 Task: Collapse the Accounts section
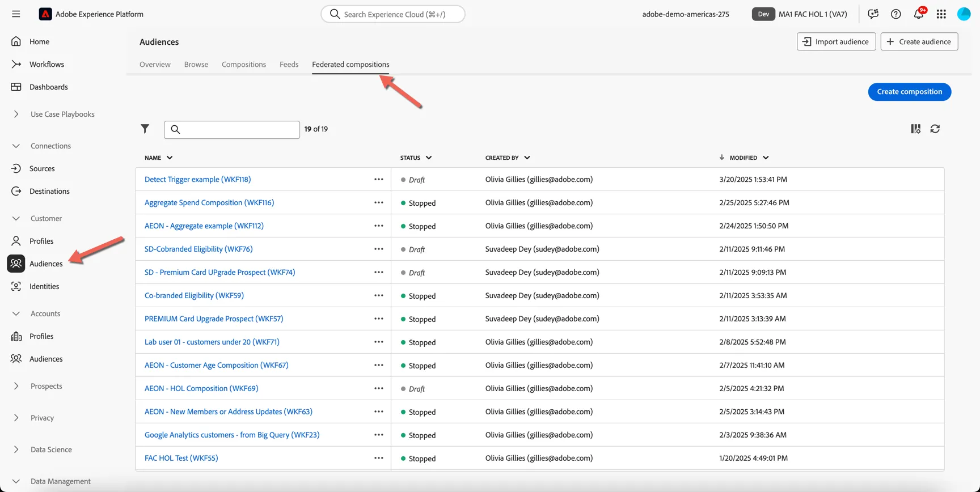coord(16,313)
